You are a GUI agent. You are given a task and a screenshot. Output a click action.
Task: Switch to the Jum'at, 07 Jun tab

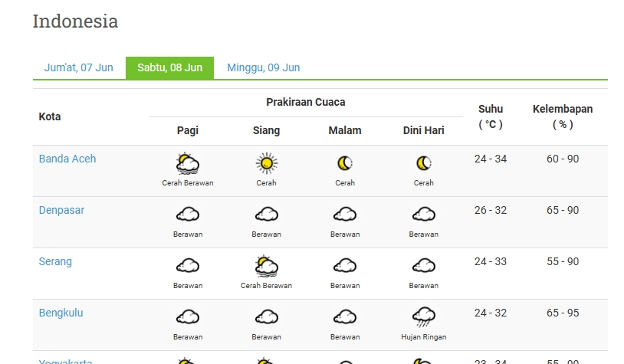(x=78, y=67)
